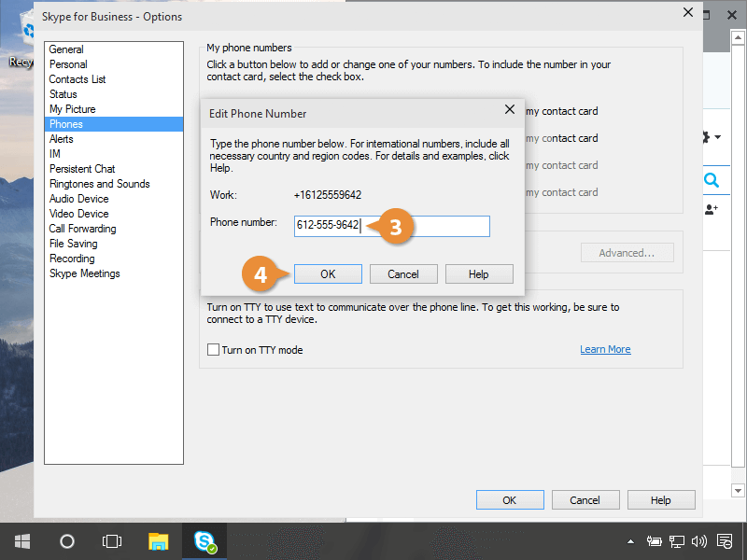Click the blue search magnifier icon
The image size is (747, 560).
click(712, 180)
